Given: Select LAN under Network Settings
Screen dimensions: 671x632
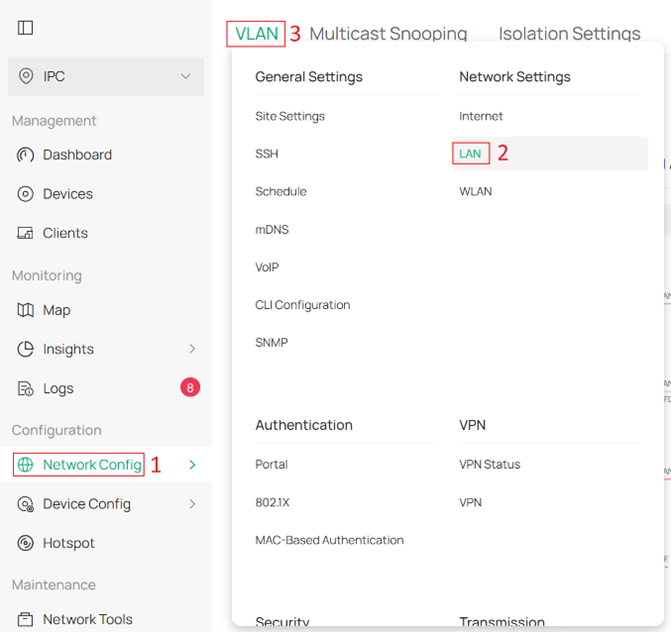Looking at the screenshot, I should click(549, 154).
